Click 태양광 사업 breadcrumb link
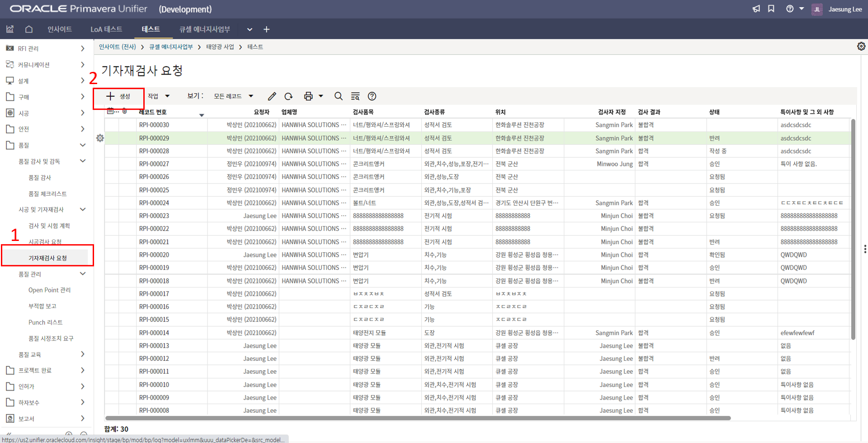The height and width of the screenshot is (443, 868). click(x=220, y=47)
